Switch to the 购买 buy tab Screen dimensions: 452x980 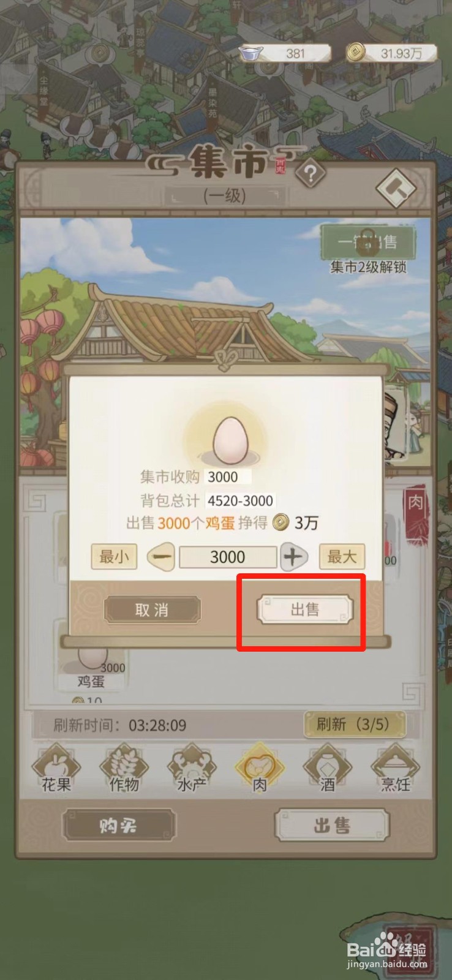pos(118,825)
